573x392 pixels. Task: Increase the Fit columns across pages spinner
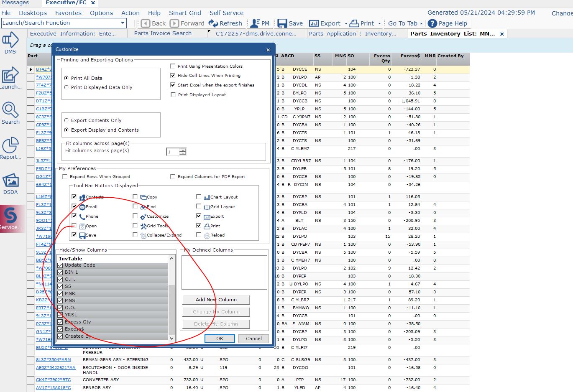(183, 150)
